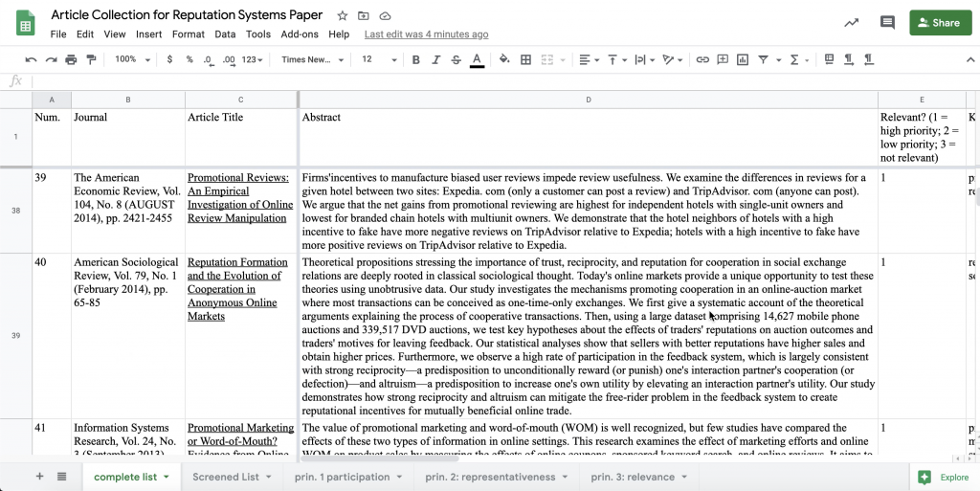Image resolution: width=980 pixels, height=491 pixels.
Task: Collapse the toolbar with the up chevron
Action: click(x=970, y=60)
